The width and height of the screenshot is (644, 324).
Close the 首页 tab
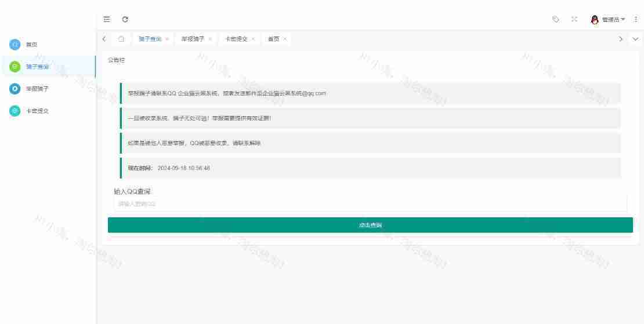pyautogui.click(x=285, y=39)
